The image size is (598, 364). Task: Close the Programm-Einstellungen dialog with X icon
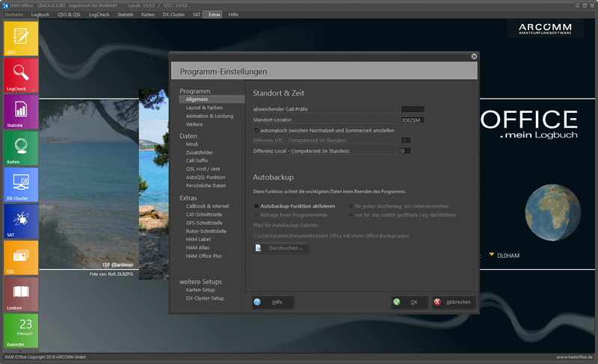point(474,56)
